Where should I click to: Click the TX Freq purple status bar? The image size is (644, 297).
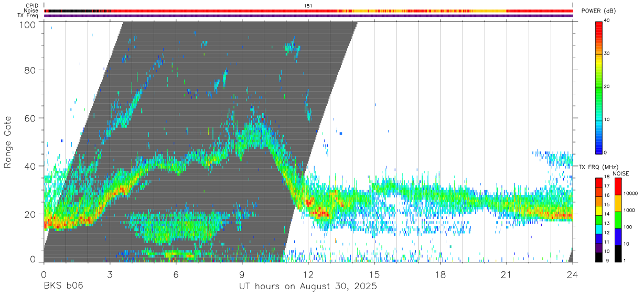(x=308, y=16)
